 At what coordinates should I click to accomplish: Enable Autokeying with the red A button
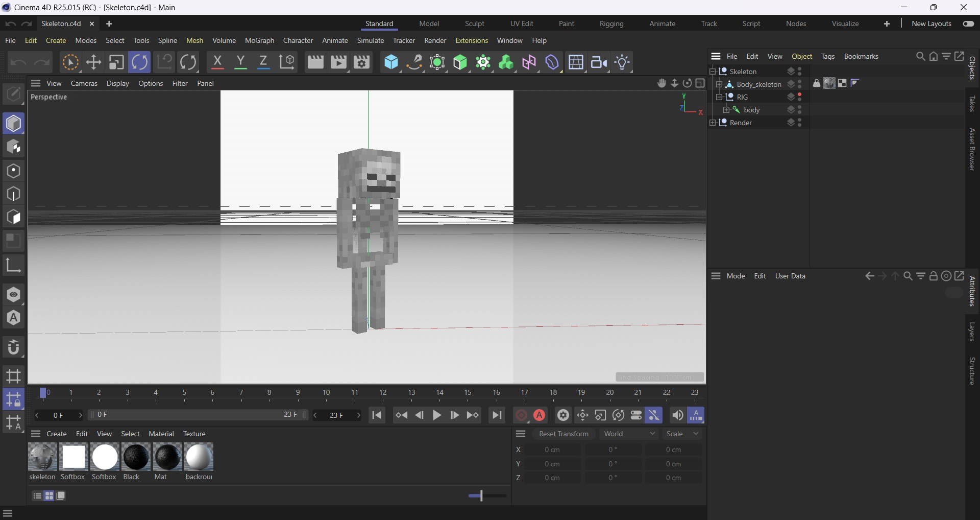540,415
